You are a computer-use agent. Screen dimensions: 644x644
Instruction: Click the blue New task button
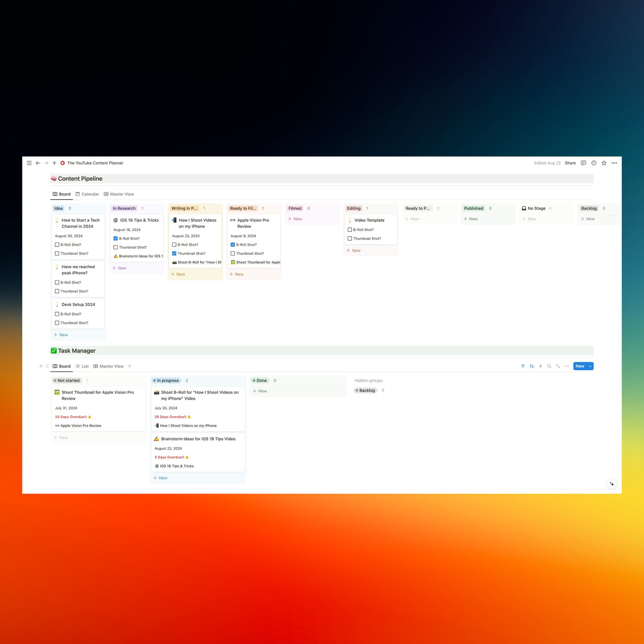pyautogui.click(x=580, y=366)
